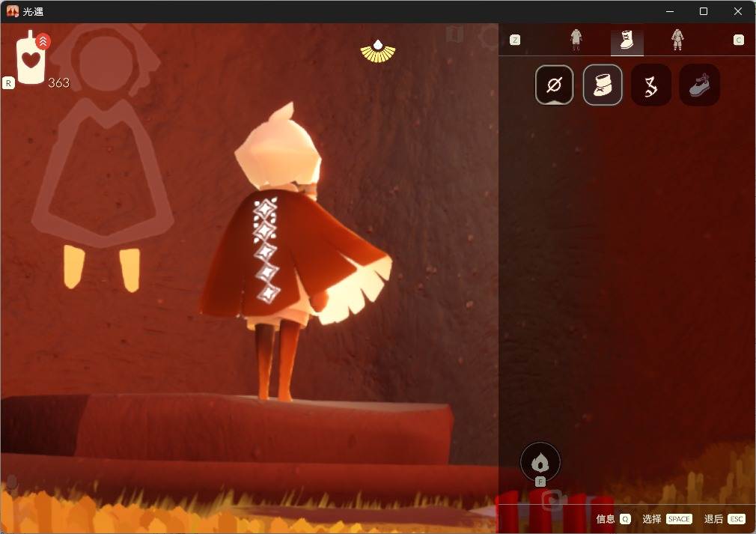The image size is (756, 534).
Task: Click the candle count 363
Action: (x=59, y=83)
